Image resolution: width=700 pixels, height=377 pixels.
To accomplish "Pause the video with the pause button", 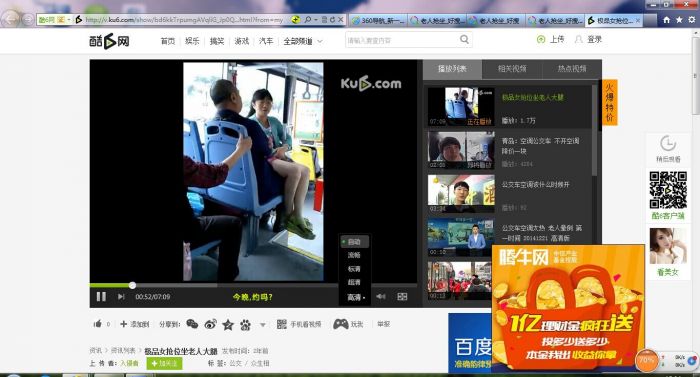I will [101, 297].
